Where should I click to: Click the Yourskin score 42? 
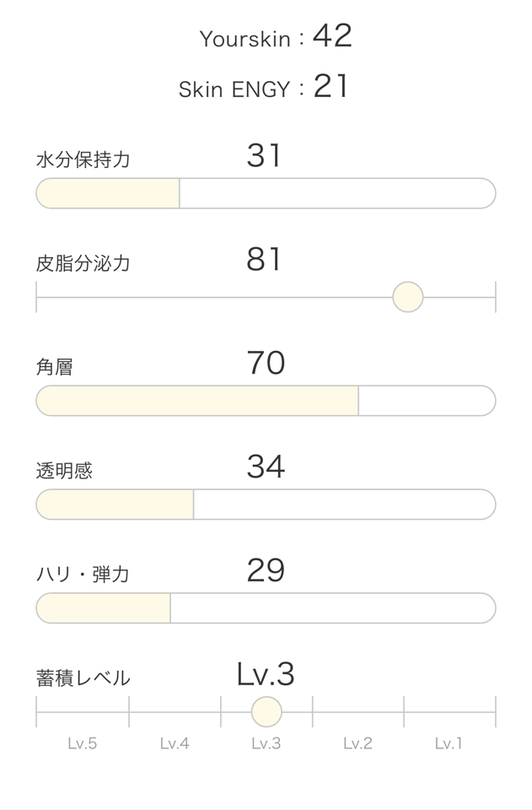(332, 36)
